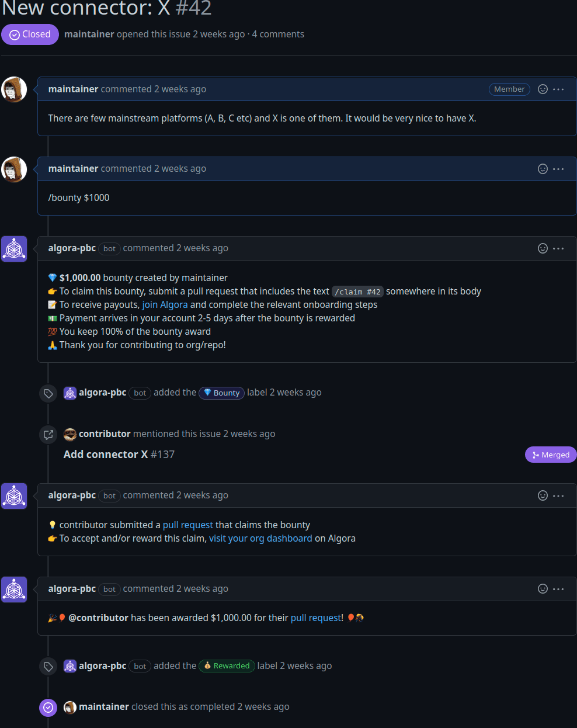577x728 pixels.
Task: Click the cross-reference icon beside contributor's mention
Action: (x=48, y=434)
